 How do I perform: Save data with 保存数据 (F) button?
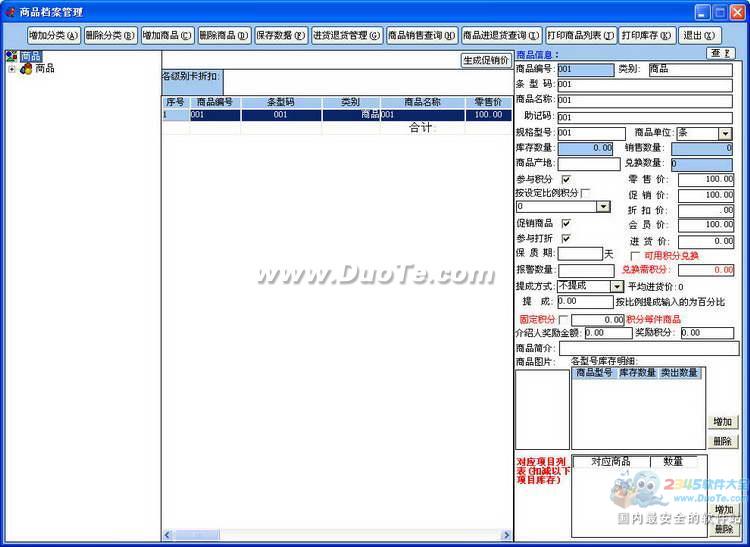tap(281, 35)
